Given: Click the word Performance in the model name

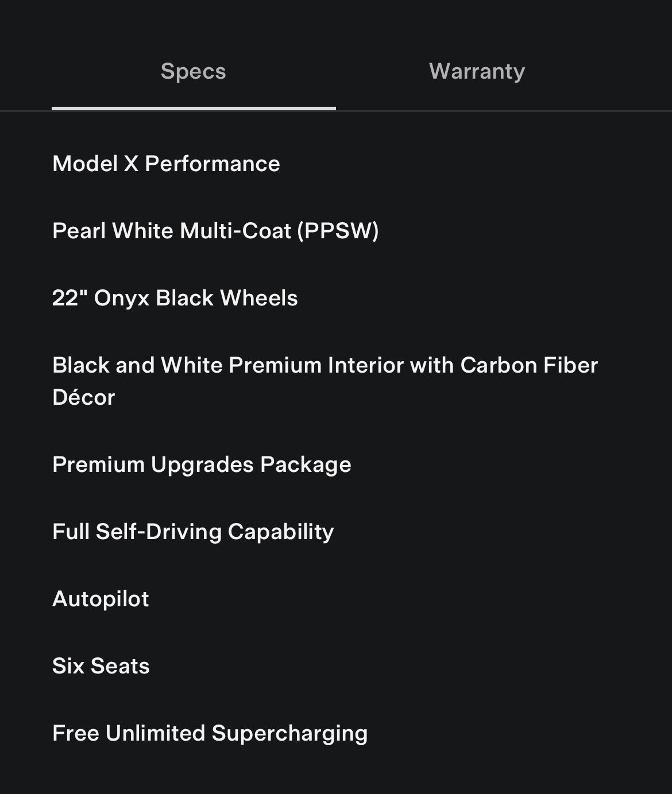Looking at the screenshot, I should (x=213, y=164).
